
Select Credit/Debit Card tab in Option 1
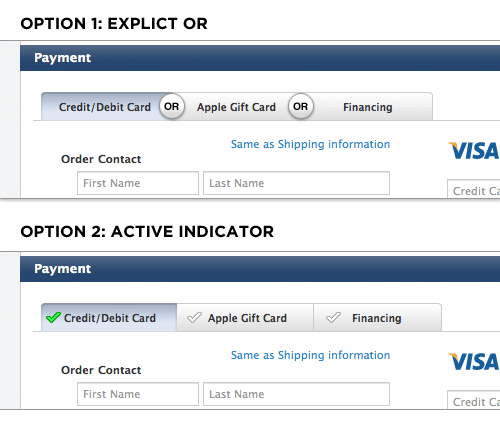click(x=105, y=107)
